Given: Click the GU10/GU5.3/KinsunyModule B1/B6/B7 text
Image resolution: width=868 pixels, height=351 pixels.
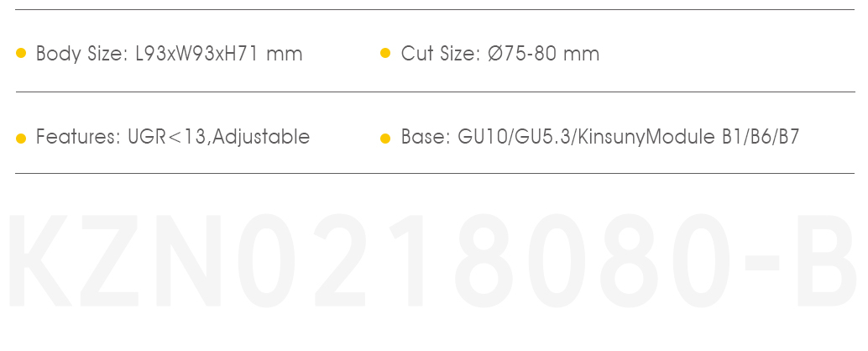Looking at the screenshot, I should (628, 137).
